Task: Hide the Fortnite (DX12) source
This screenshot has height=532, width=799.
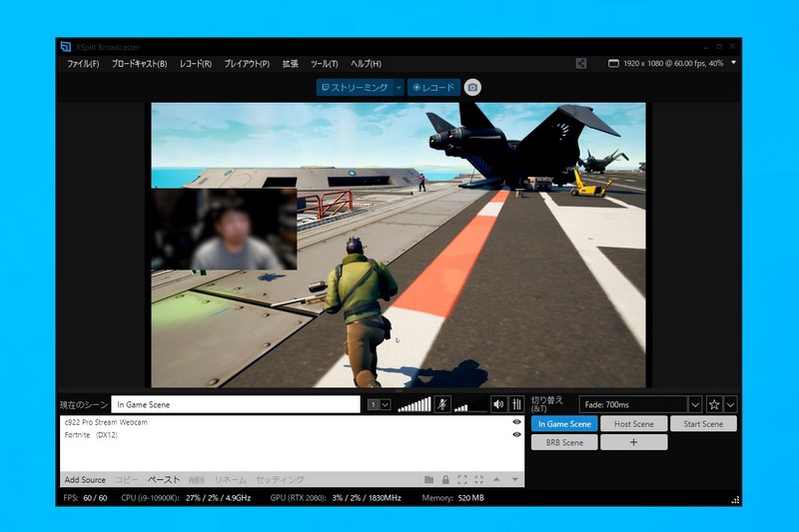Action: click(x=516, y=435)
